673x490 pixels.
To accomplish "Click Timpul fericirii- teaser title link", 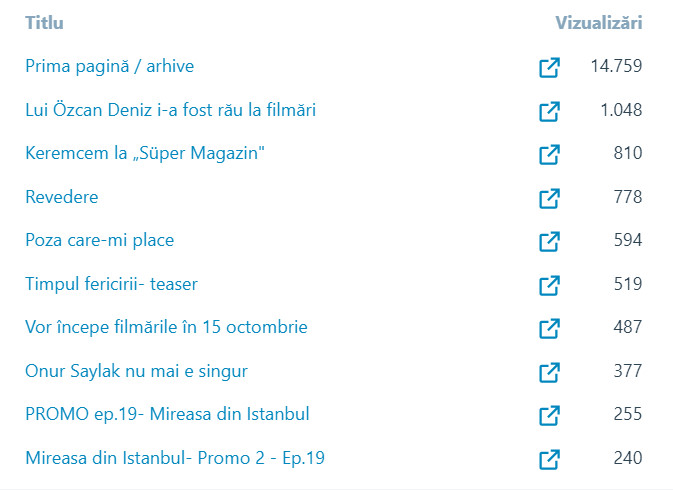I will pyautogui.click(x=111, y=284).
